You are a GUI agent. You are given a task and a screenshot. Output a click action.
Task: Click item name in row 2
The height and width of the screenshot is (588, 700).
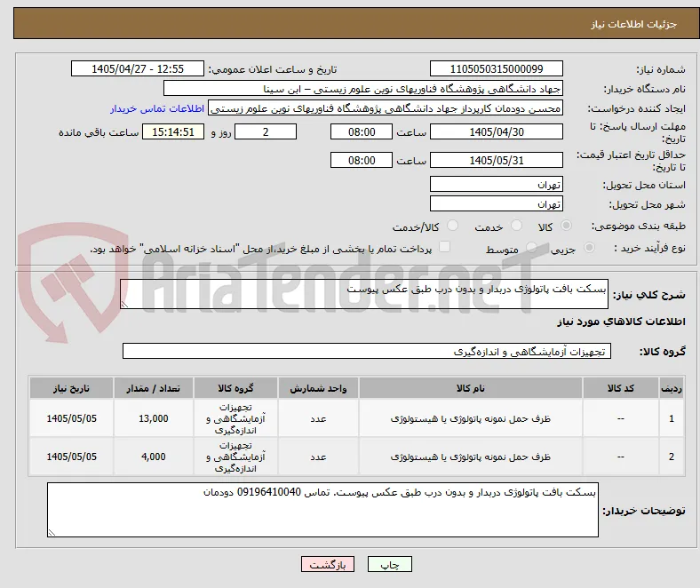point(471,457)
